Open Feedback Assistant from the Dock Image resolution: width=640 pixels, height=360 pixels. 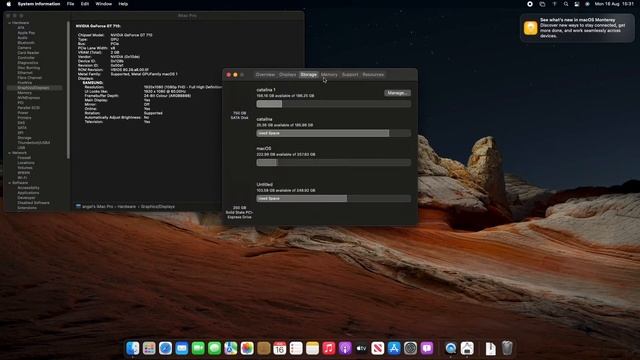427,348
